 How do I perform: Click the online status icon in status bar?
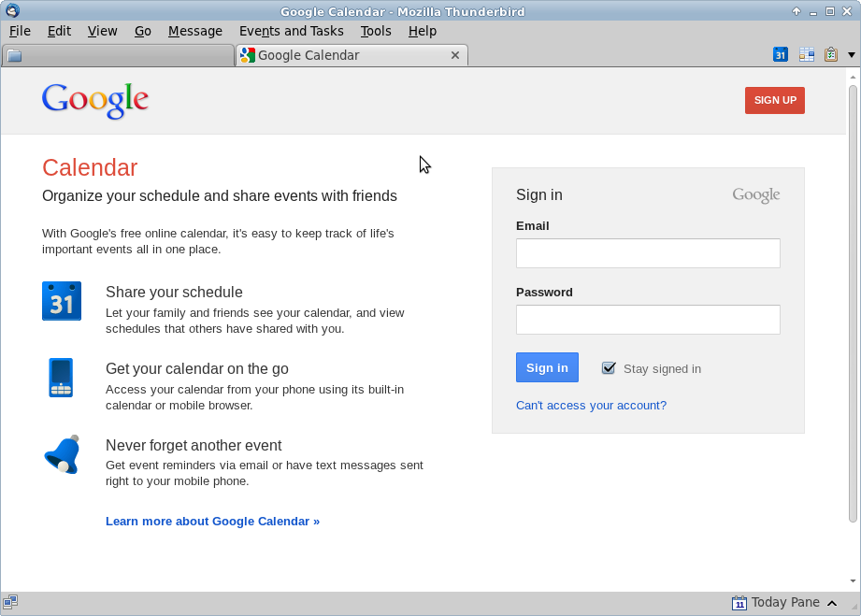pyautogui.click(x=10, y=602)
